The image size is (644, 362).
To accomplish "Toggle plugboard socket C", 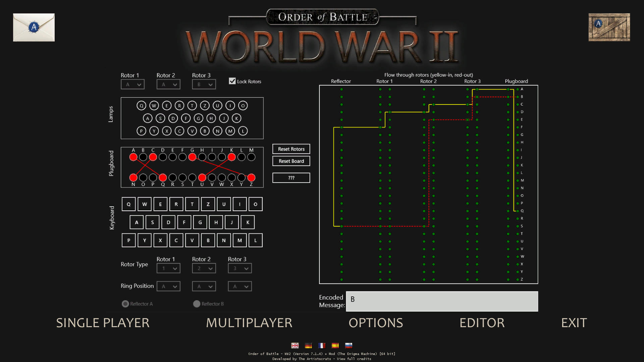I will [153, 157].
